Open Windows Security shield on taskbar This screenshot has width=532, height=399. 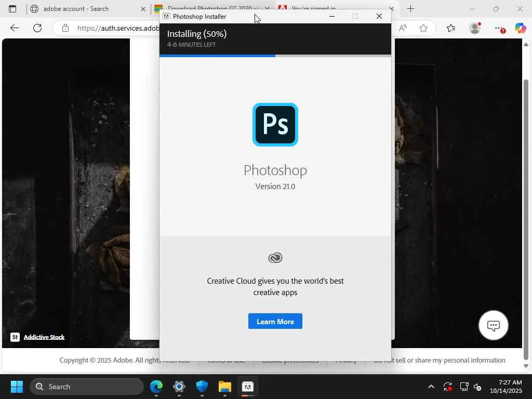[x=202, y=387]
